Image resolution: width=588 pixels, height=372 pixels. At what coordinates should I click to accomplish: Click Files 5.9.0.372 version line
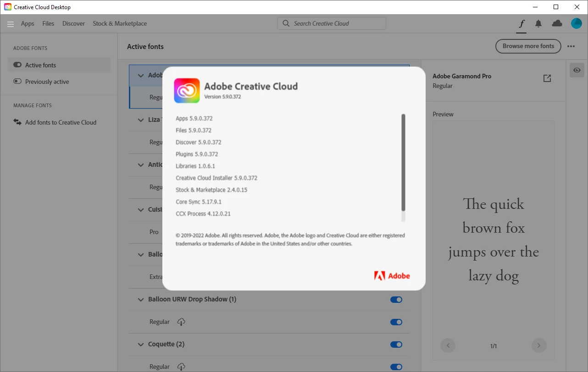(194, 130)
